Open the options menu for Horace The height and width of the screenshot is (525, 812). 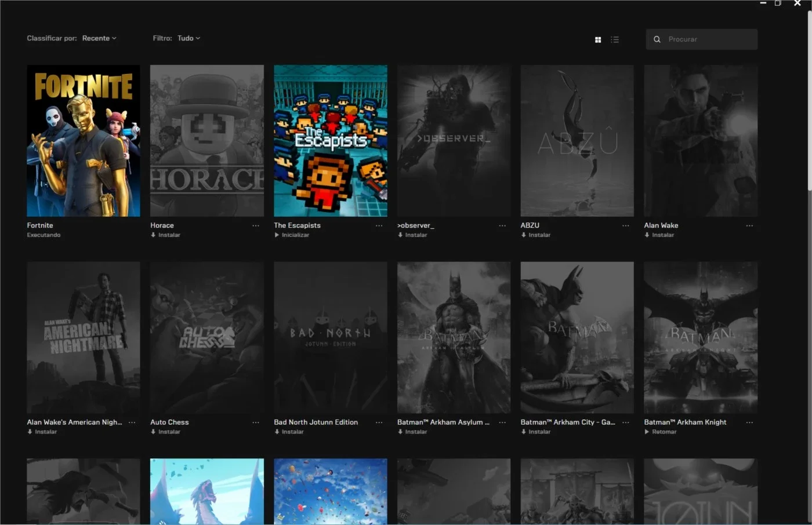256,225
